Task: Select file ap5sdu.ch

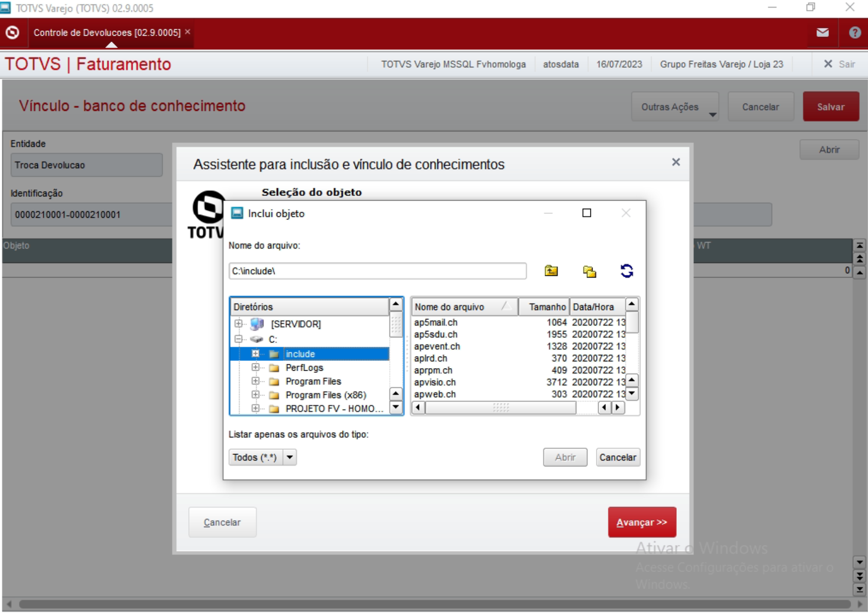Action: [x=436, y=334]
